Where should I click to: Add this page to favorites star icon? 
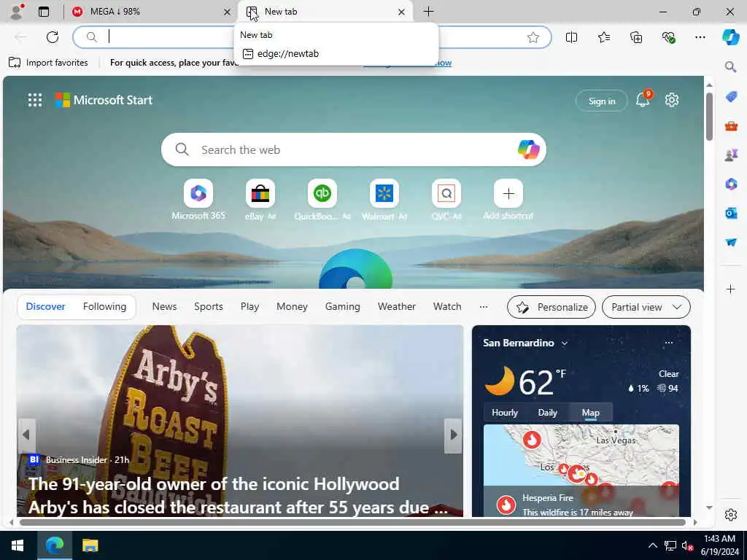(x=533, y=37)
